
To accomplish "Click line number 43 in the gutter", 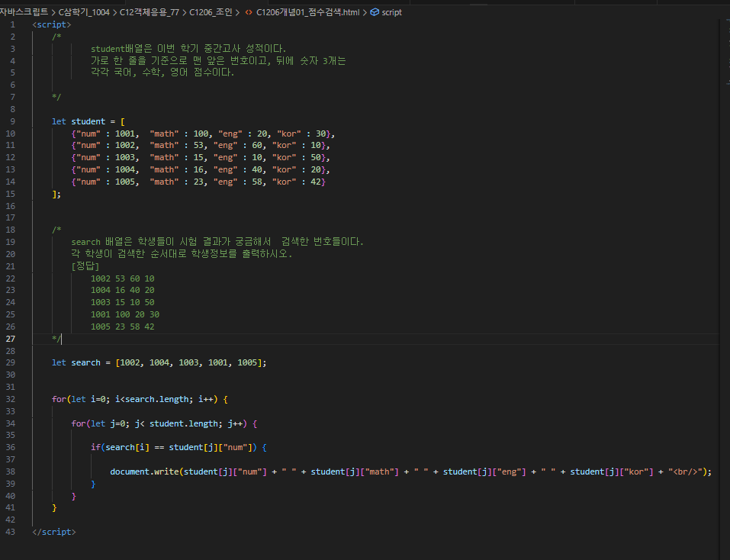I will pyautogui.click(x=10, y=532).
